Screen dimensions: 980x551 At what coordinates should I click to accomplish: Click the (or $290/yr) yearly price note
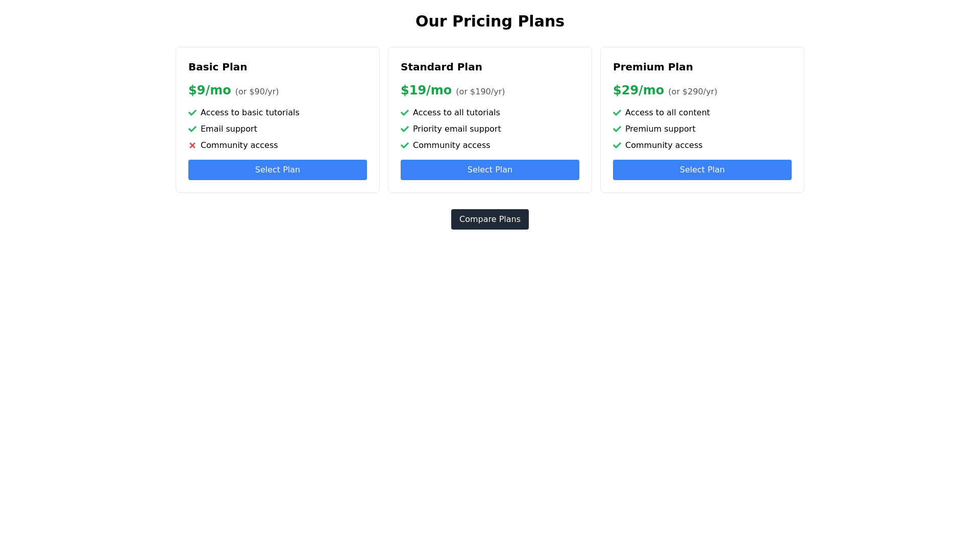(693, 92)
